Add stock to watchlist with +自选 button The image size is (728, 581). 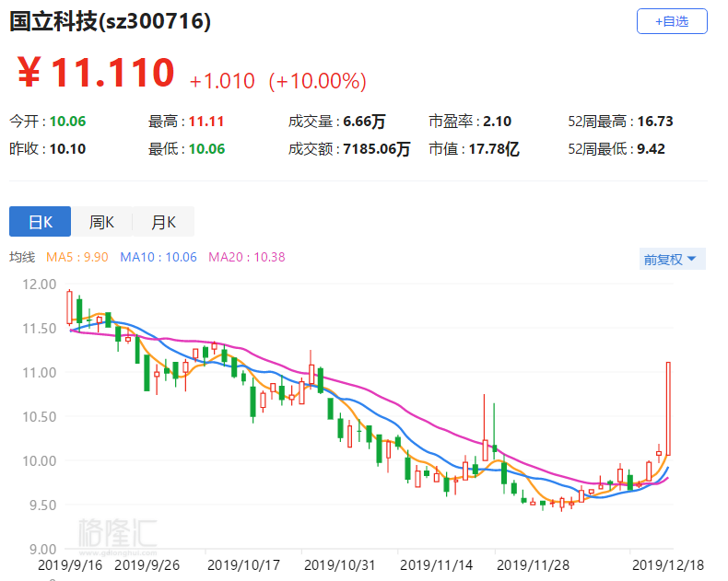672,21
